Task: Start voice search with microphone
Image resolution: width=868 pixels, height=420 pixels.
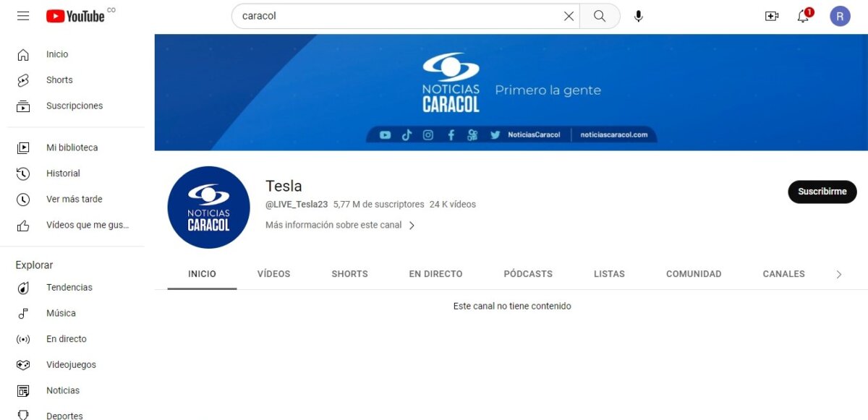Action: coord(638,16)
